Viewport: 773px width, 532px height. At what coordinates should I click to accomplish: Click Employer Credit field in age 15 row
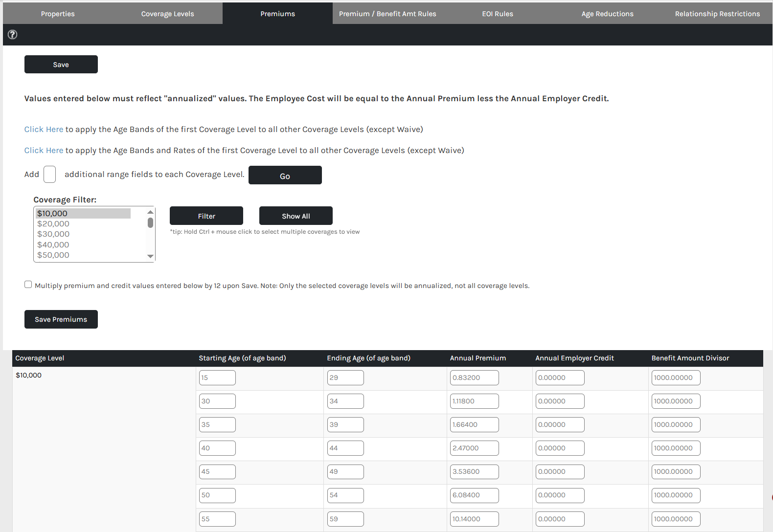click(560, 377)
